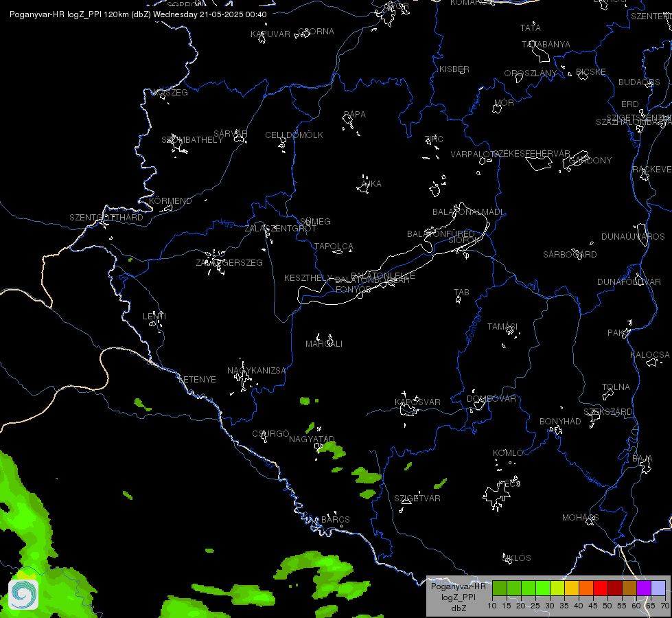The height and width of the screenshot is (618, 672).
Task: Click the KALOCSA city label
Action: coord(650,355)
